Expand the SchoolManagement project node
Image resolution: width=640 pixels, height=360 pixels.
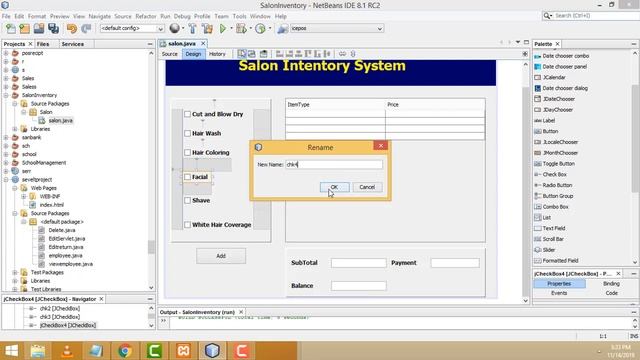(6, 163)
